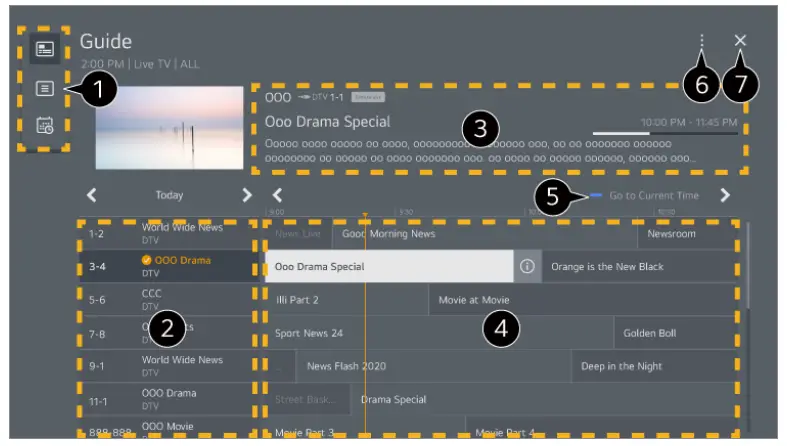Click the live TV preview thumbnail
Viewport: 787px width, 446px height.
169,126
